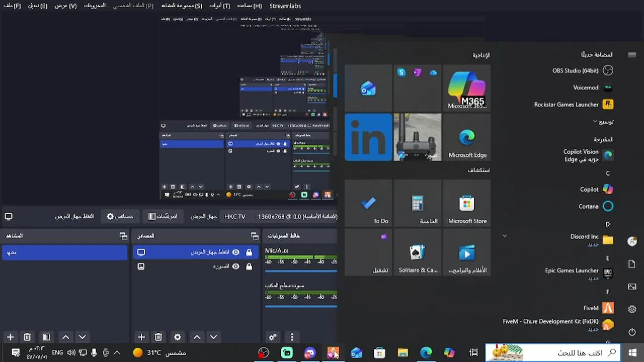Screen dimensions: 644x362
Task: Remove selected source with المصادر trash icon
Action: (158, 337)
